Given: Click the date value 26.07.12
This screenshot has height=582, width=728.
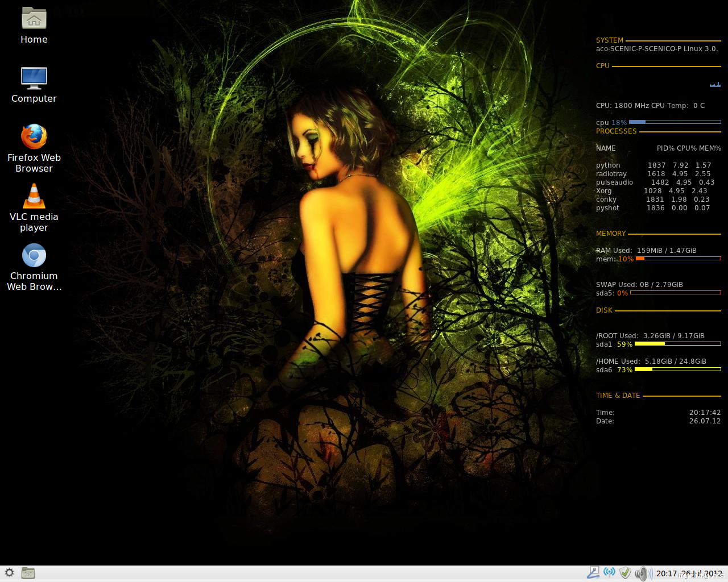Looking at the screenshot, I should point(705,421).
